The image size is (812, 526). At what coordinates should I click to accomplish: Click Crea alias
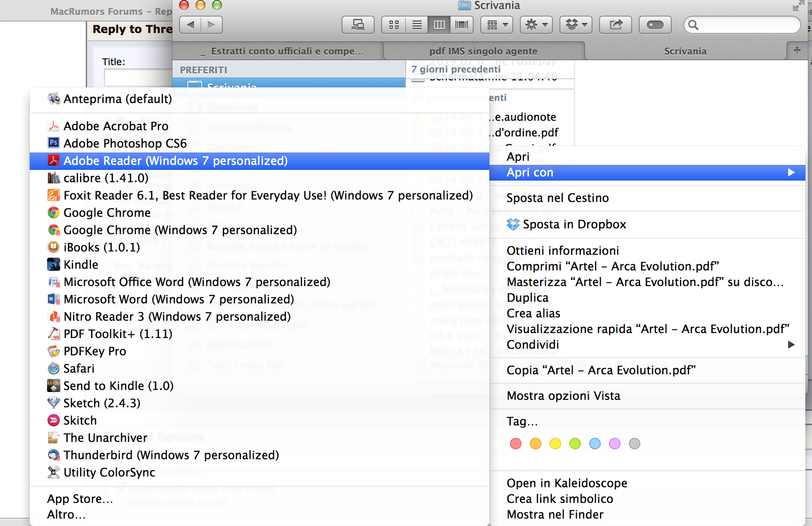tap(647, 313)
